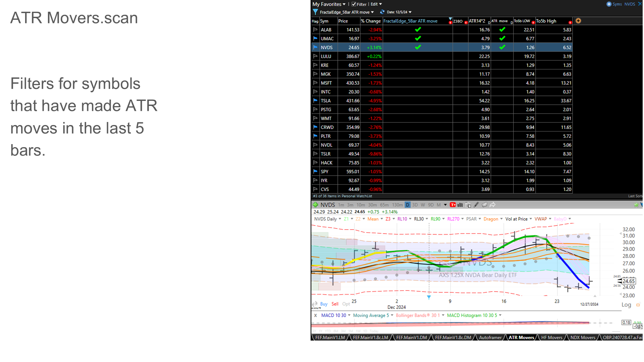Viewport: 644px width, 362px height.
Task: Click the Buy button
Action: tap(324, 304)
